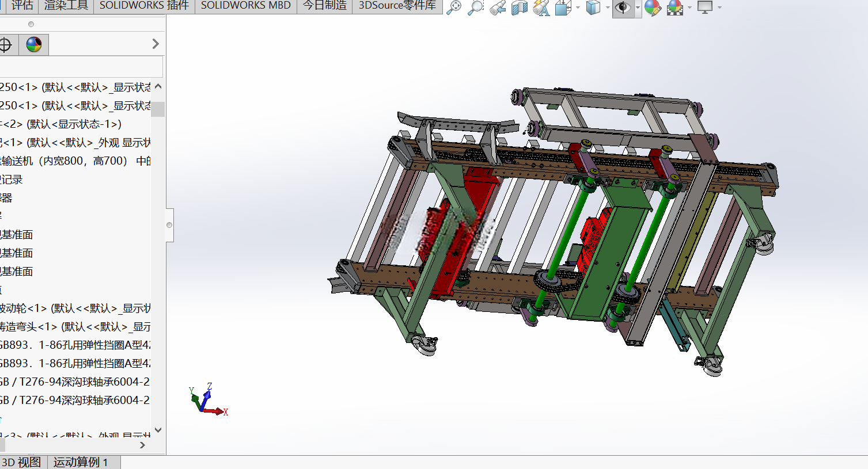Viewport: 868px width, 469px height.
Task: Click Apply Scene icon
Action: pos(675,7)
